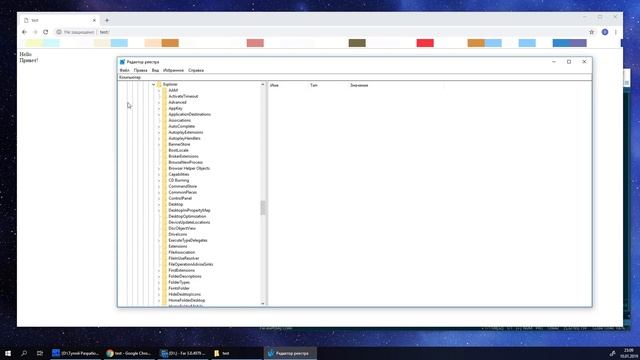Click the folder icon beside HideDesktopIcons

click(x=164, y=294)
